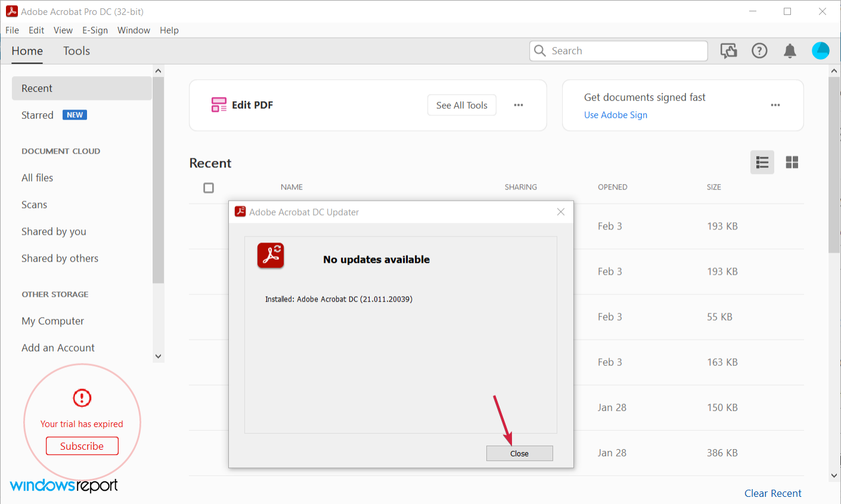Image resolution: width=841 pixels, height=504 pixels.
Task: Click the Subscribe button
Action: [82, 446]
